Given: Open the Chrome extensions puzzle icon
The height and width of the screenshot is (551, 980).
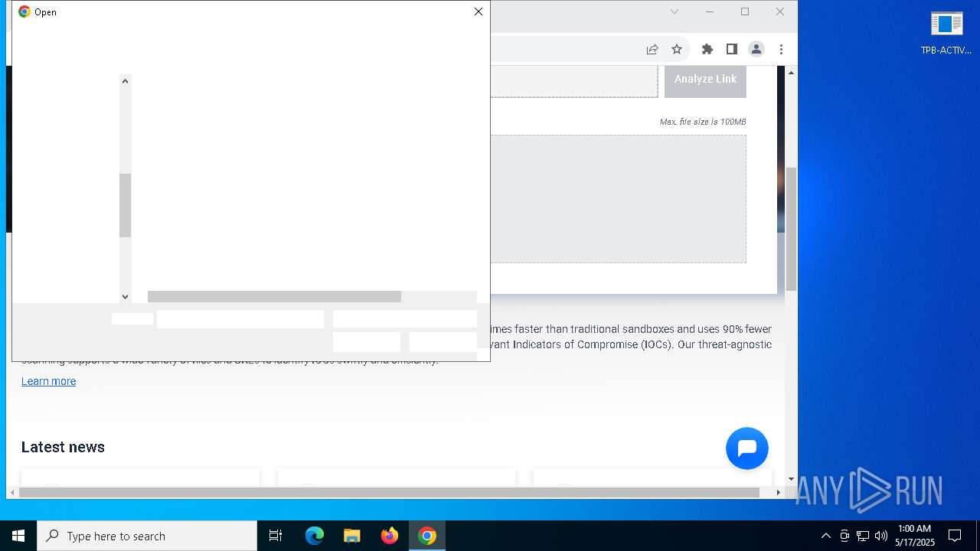Looking at the screenshot, I should pos(707,49).
